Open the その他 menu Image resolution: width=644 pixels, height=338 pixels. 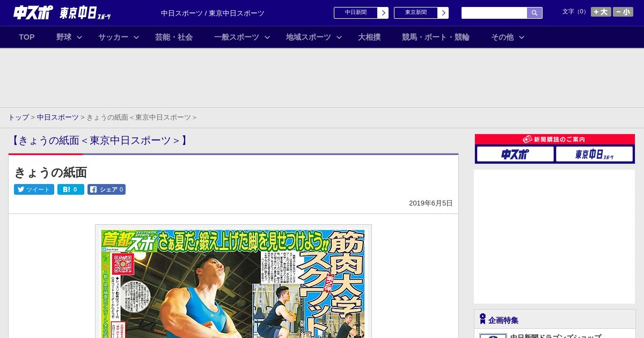coord(502,37)
